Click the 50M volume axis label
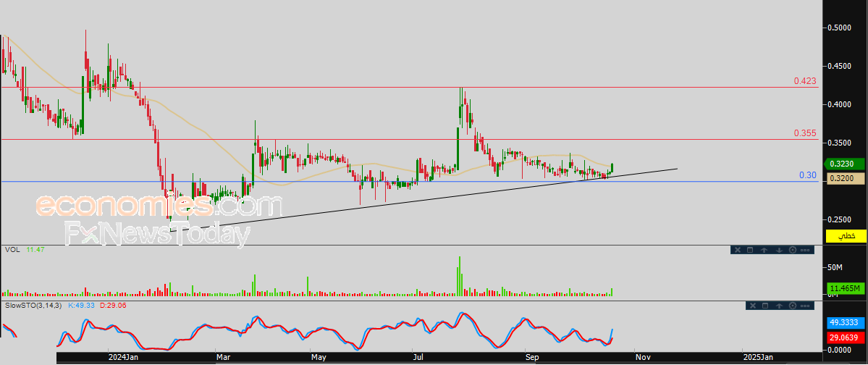Image resolution: width=868 pixels, height=365 pixels. click(x=834, y=268)
